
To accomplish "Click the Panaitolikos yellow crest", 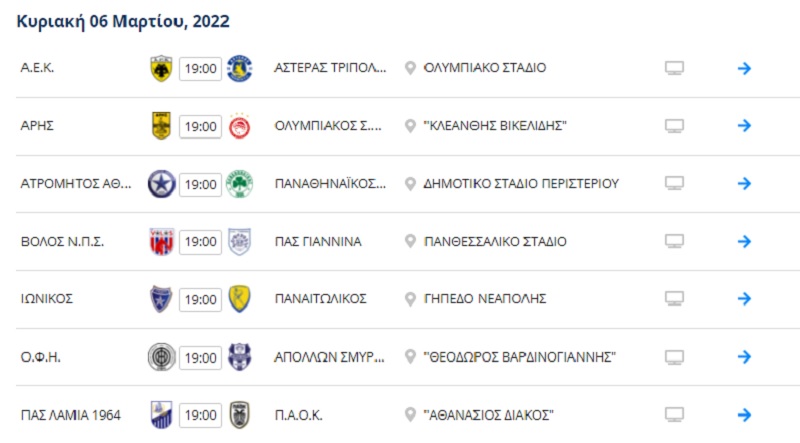I will tap(239, 299).
